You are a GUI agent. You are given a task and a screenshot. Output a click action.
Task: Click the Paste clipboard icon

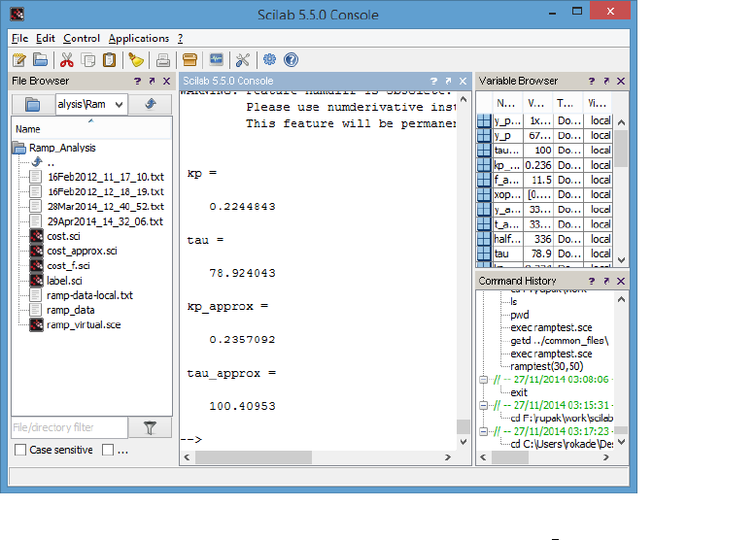click(x=110, y=60)
